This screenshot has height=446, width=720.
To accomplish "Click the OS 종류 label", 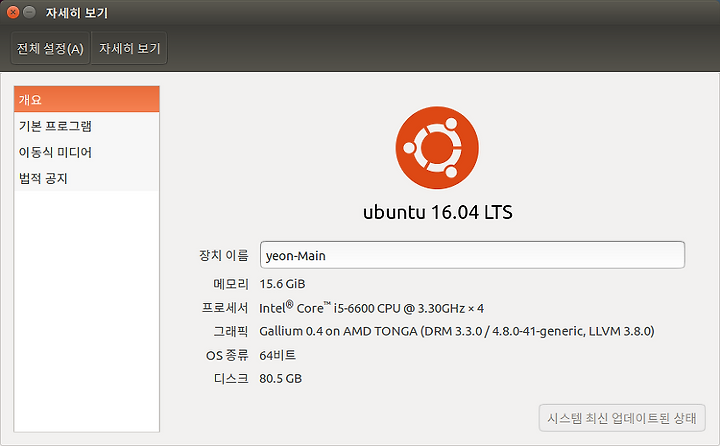I will click(x=227, y=355).
